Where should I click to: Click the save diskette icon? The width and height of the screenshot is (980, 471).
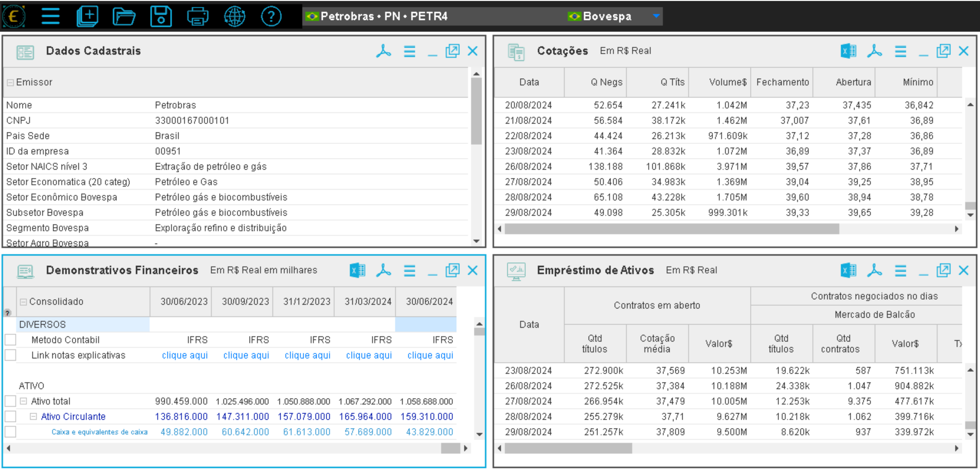[161, 16]
